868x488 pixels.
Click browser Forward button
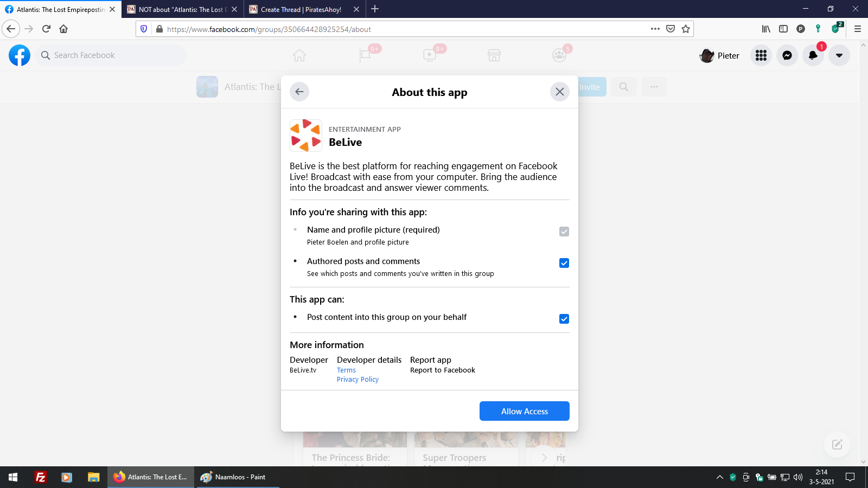[29, 29]
